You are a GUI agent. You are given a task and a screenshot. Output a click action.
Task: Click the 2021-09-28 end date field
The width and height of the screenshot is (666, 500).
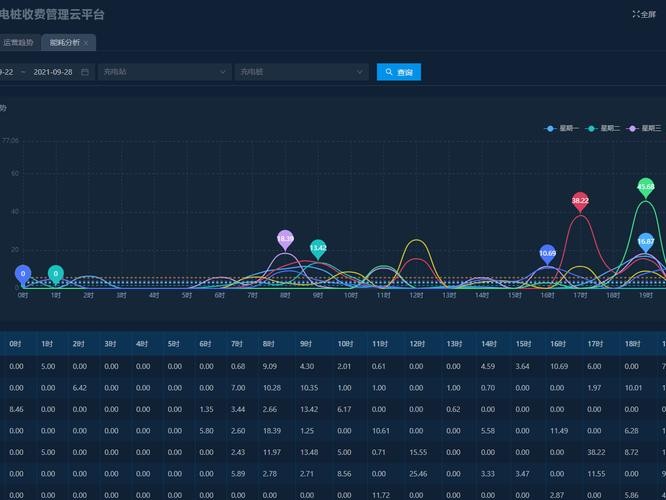coord(53,72)
